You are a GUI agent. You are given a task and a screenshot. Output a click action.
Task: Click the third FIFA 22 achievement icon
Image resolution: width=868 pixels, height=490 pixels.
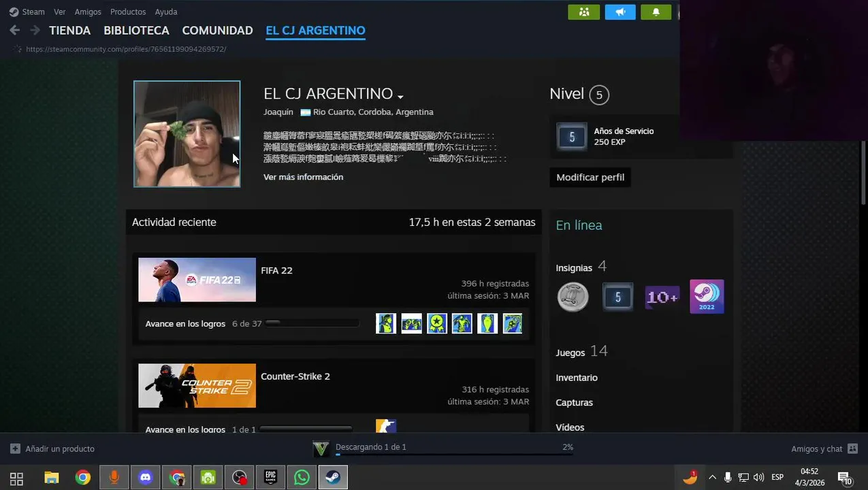[x=437, y=323]
